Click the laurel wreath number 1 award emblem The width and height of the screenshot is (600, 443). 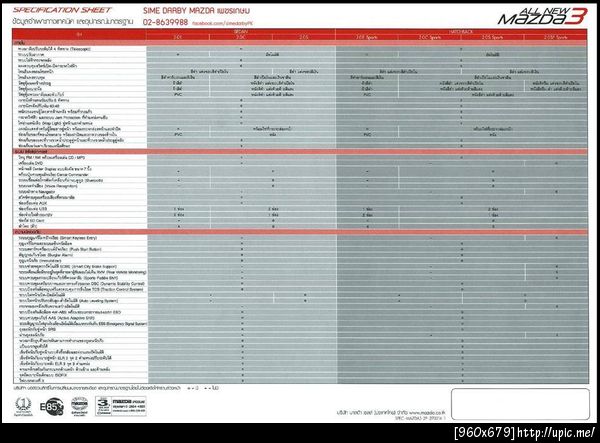pyautogui.click(x=23, y=406)
